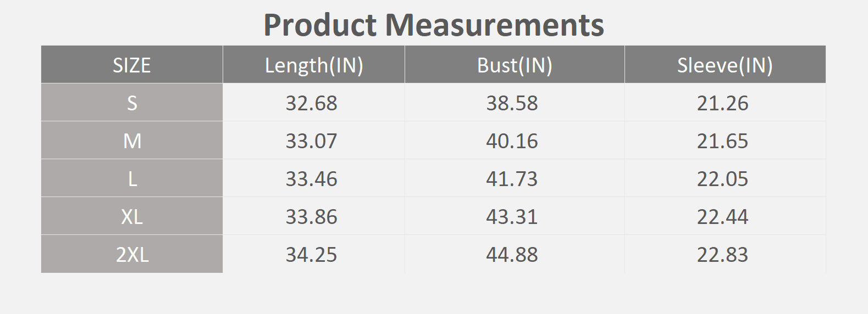The width and height of the screenshot is (868, 314).
Task: Select the XL size row label
Action: (132, 217)
